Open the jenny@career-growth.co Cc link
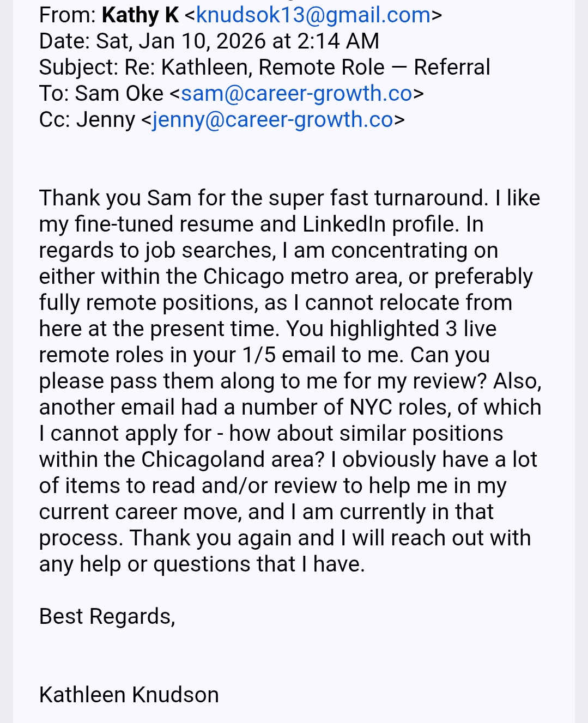 coord(272,120)
